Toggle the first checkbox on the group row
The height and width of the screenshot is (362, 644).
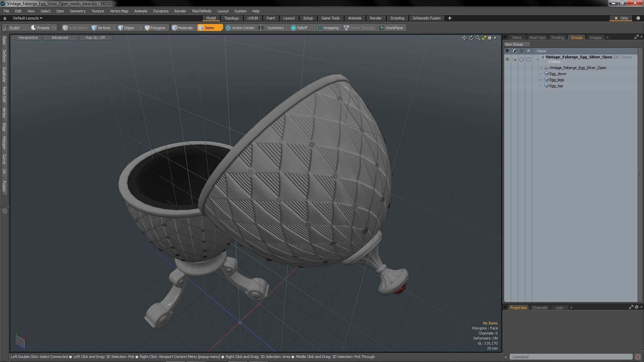(521, 59)
